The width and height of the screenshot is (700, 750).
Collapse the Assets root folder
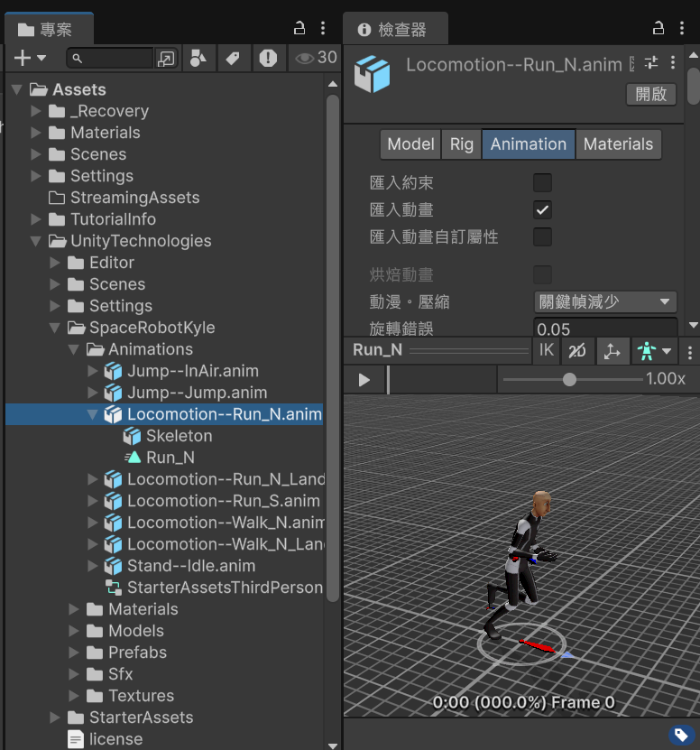point(17,89)
